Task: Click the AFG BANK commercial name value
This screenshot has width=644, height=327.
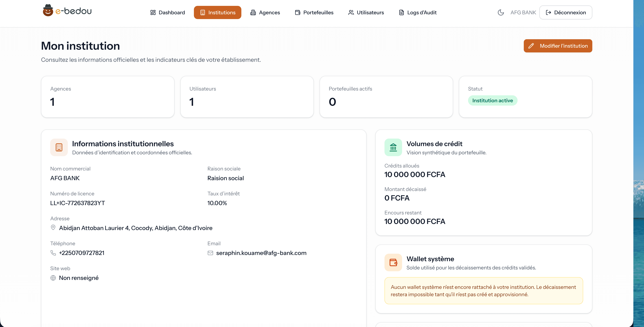Action: (x=65, y=178)
